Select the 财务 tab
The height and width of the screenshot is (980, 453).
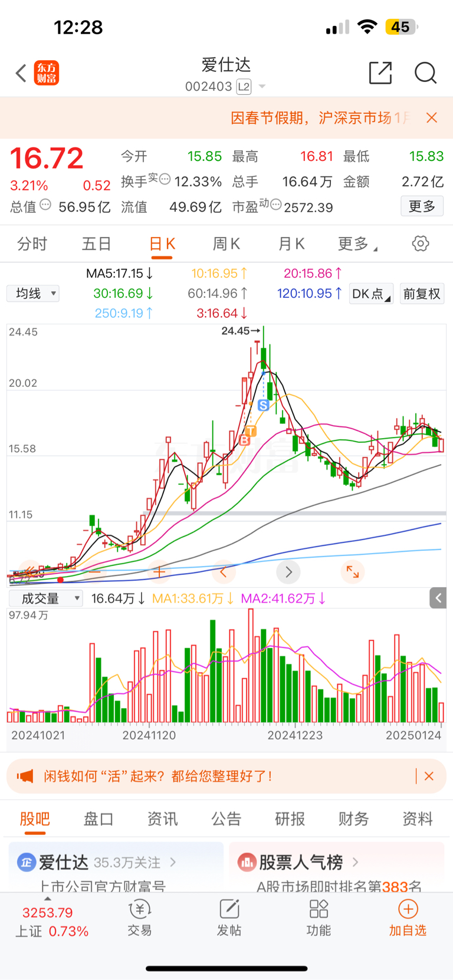[x=354, y=818]
